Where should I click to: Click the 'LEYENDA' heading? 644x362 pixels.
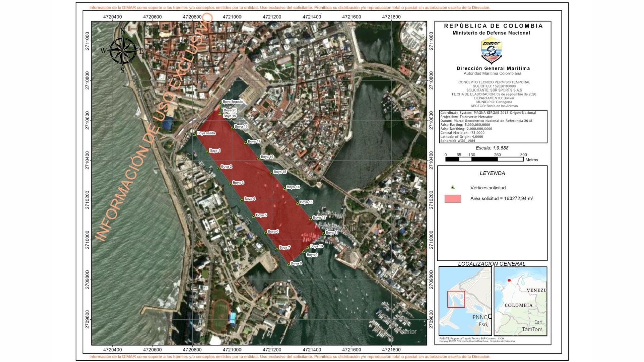tap(492, 173)
